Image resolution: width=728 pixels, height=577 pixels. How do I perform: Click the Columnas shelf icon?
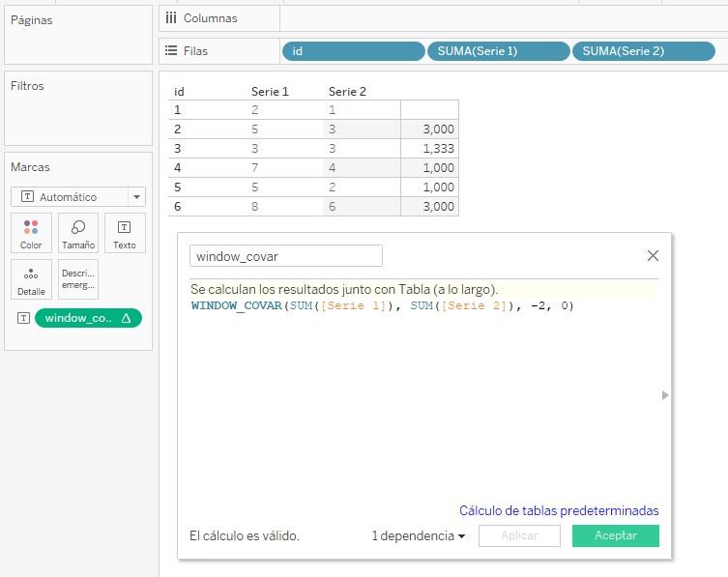171,18
